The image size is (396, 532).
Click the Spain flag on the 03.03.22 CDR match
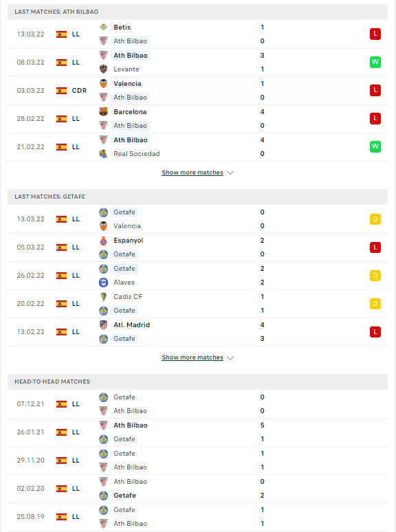(61, 91)
